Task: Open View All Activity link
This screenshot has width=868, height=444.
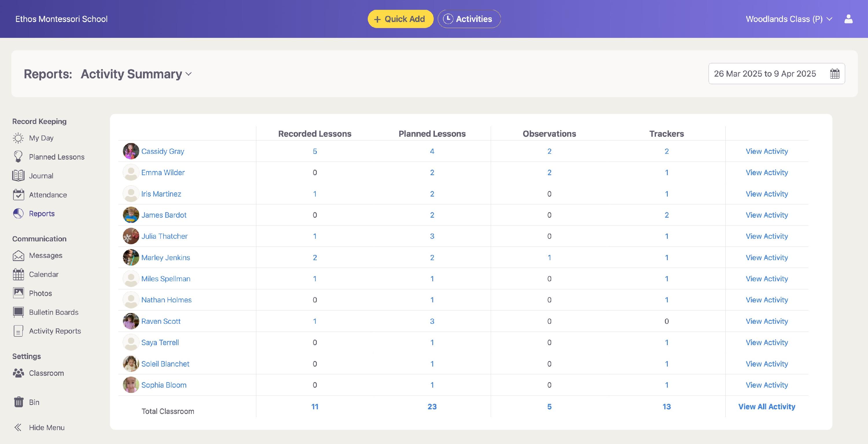Action: tap(766, 407)
